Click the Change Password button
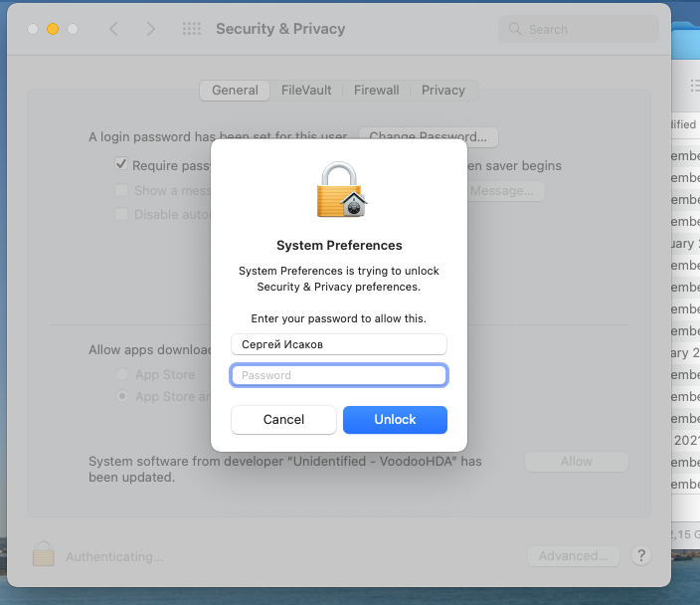The width and height of the screenshot is (700, 605). (429, 136)
